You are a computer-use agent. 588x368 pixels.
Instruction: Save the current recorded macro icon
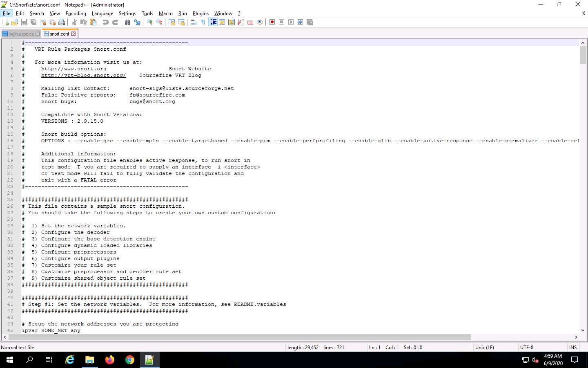tap(310, 22)
